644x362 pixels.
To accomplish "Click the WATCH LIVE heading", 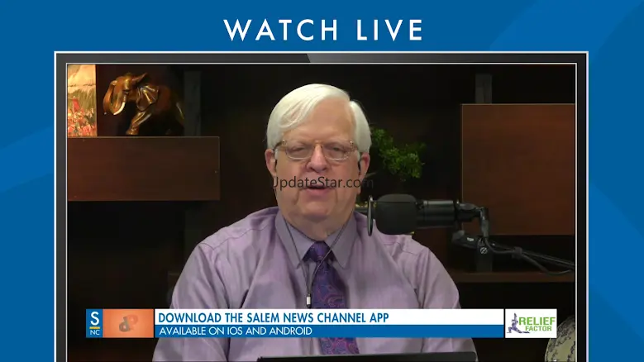I will (322, 30).
